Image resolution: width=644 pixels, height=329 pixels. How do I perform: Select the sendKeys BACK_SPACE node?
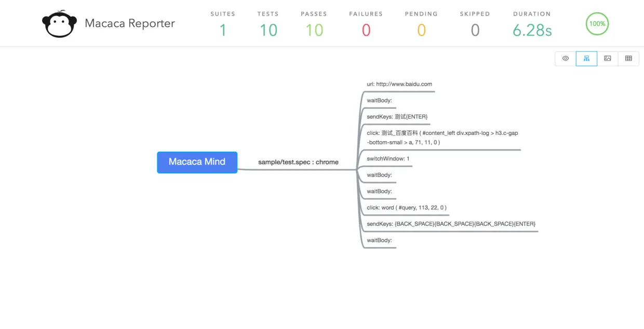pos(451,224)
